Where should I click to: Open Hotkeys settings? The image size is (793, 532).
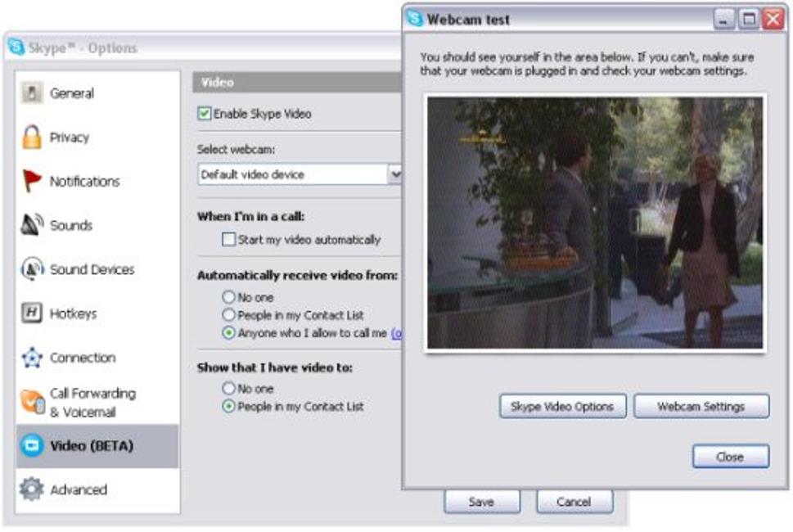tap(97, 313)
